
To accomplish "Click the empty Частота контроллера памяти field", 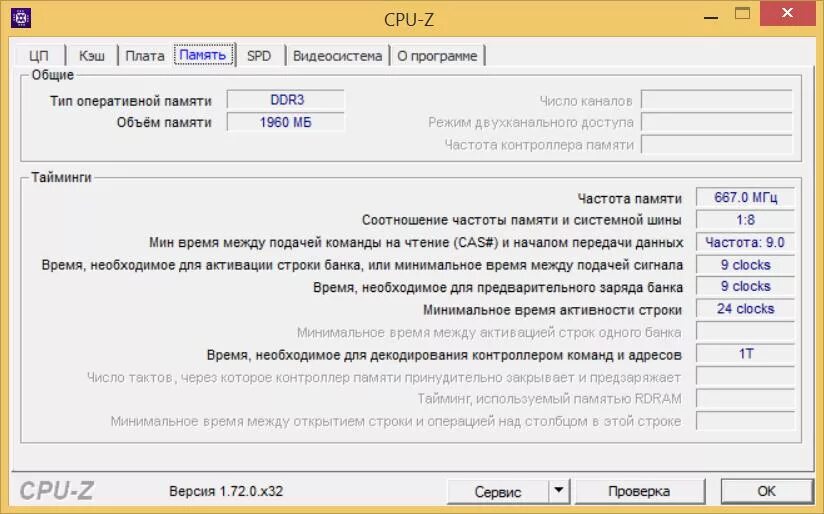I will tap(717, 145).
